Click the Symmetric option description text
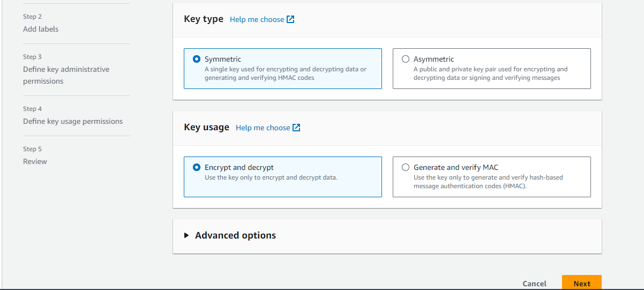Viewport: 644px width, 290px height. click(285, 73)
